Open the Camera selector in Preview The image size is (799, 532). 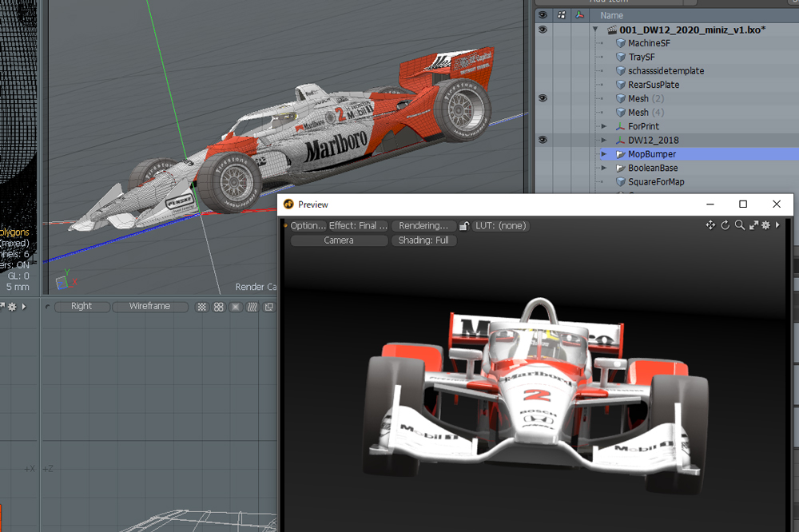coord(339,240)
